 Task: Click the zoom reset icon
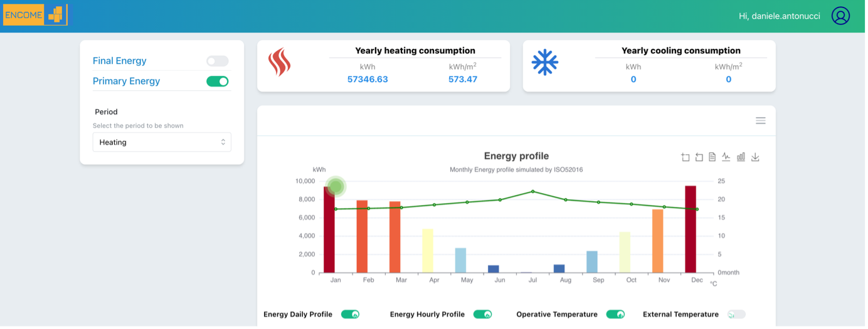[699, 157]
